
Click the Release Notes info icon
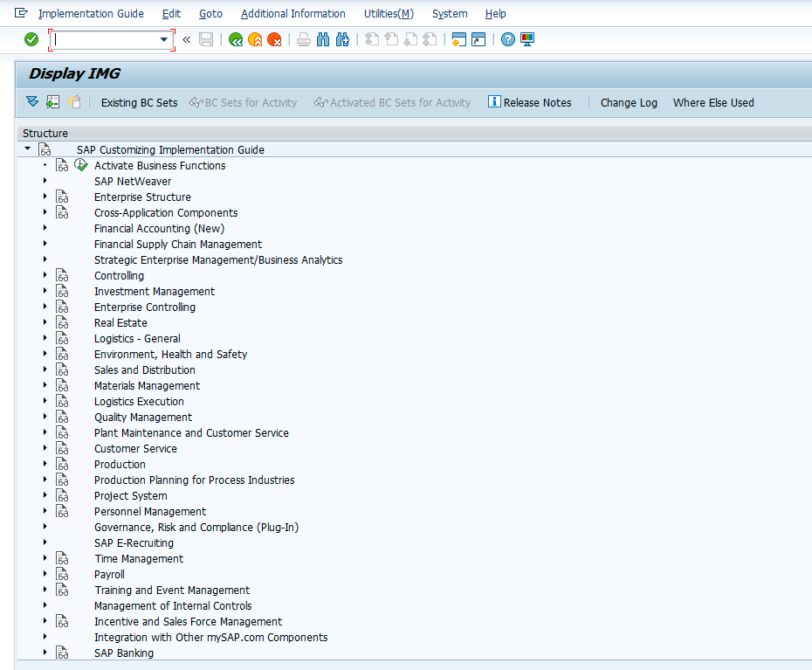click(494, 101)
